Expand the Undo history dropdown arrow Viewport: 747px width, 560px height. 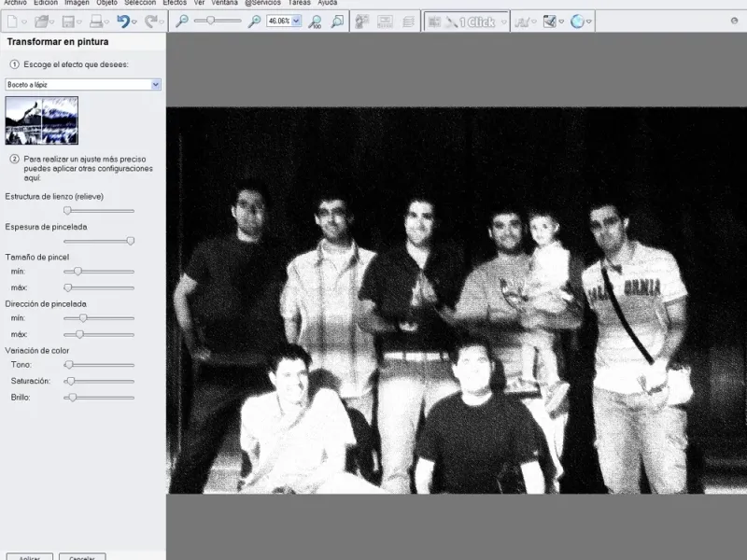134,21
